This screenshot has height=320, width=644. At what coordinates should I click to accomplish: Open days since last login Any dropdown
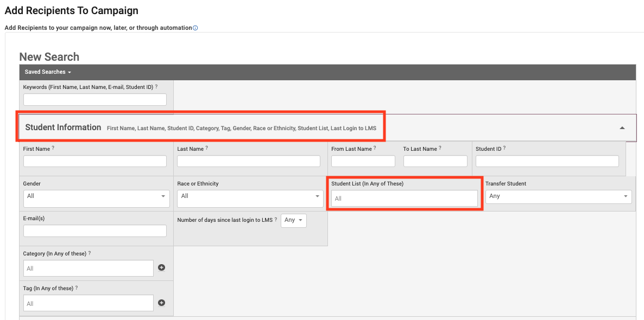pos(294,220)
